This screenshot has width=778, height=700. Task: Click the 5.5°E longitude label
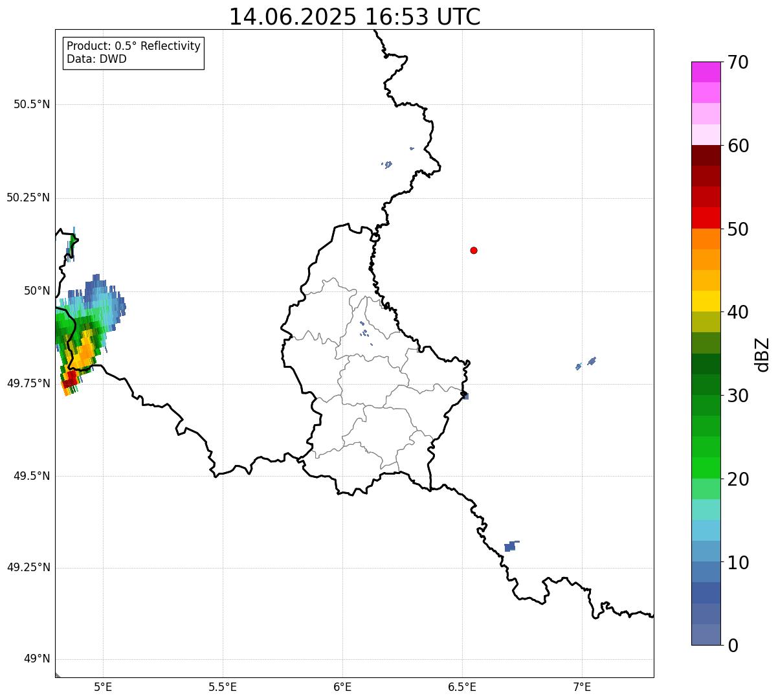(223, 686)
